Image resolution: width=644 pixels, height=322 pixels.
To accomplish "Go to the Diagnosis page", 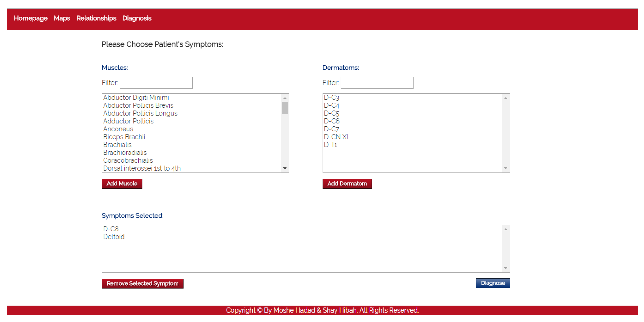I will (137, 18).
